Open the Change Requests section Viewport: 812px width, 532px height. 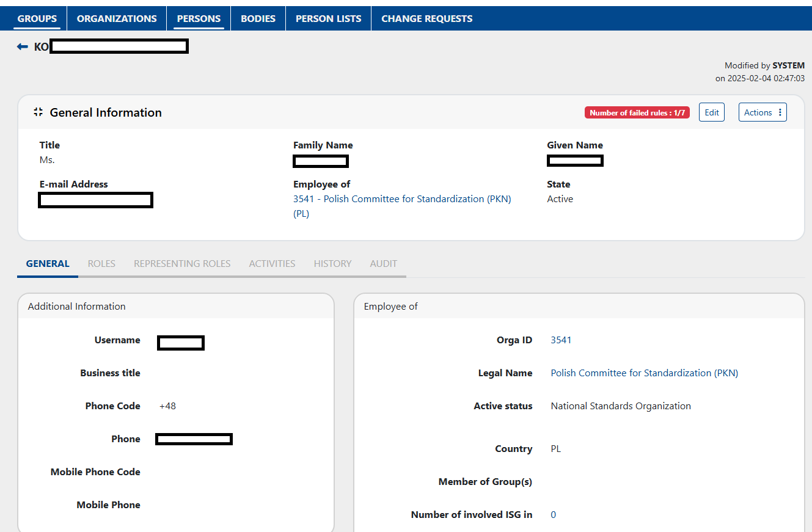(x=426, y=18)
